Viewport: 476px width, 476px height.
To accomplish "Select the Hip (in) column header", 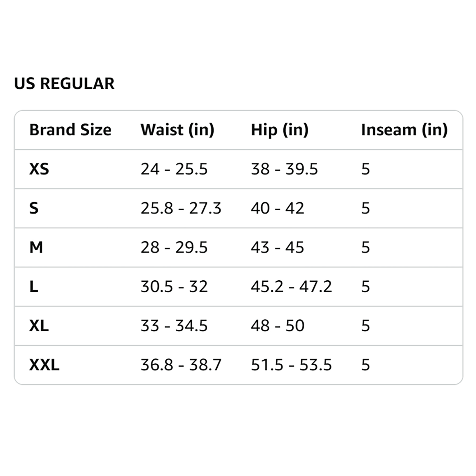I will point(280,130).
